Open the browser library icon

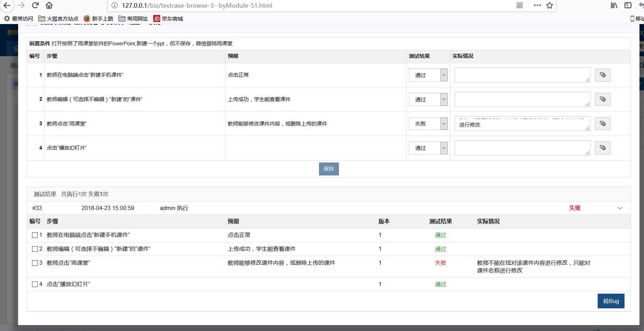tap(614, 5)
